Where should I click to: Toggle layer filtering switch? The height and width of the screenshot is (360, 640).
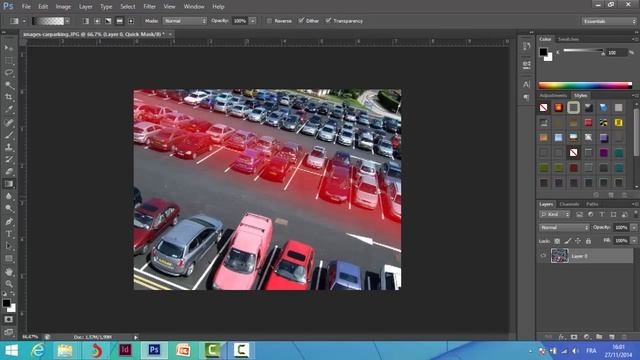[x=635, y=214]
